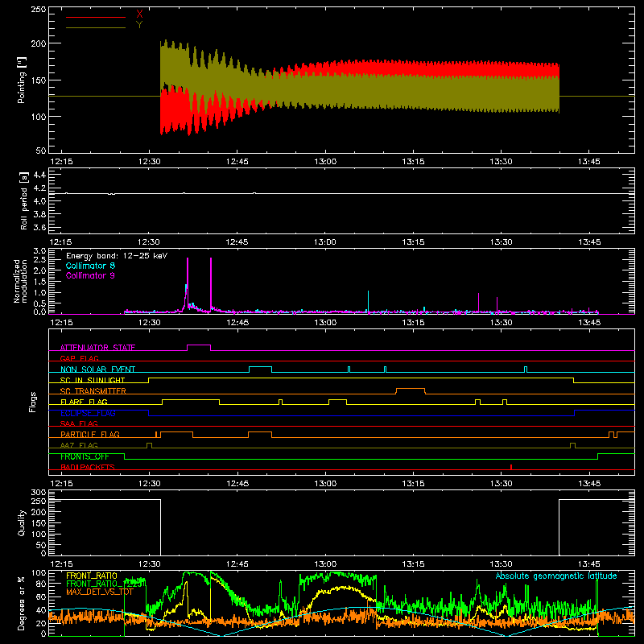The height and width of the screenshot is (644, 644).
Task: Select the yellow FRONT_RATIO legend entry
Action: [92, 576]
